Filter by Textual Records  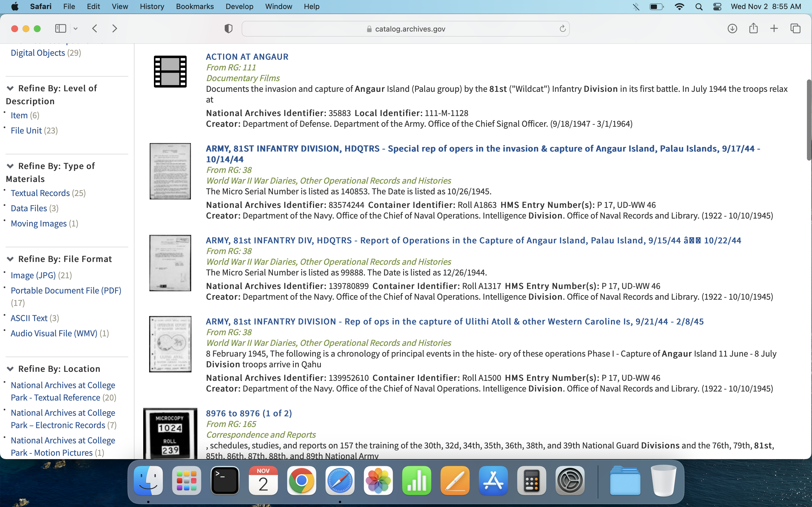click(40, 193)
